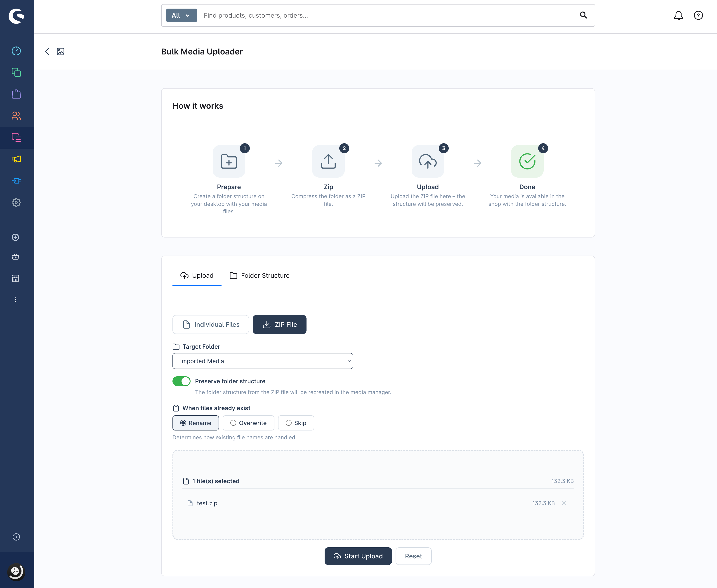
Task: Click the help question mark icon
Action: pos(698,16)
